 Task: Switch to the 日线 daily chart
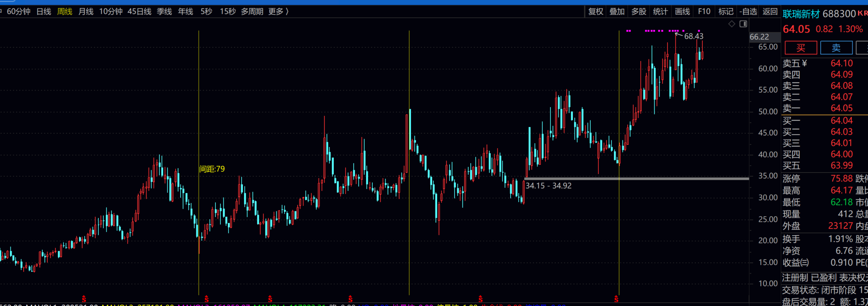point(44,12)
